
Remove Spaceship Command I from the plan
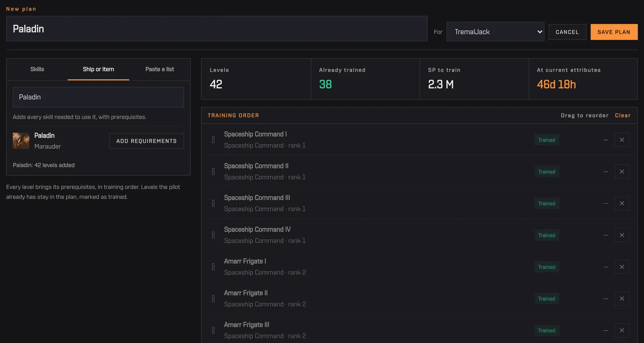pyautogui.click(x=622, y=140)
